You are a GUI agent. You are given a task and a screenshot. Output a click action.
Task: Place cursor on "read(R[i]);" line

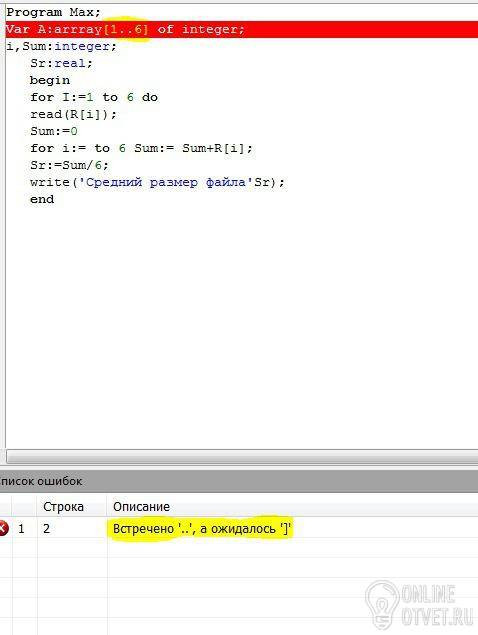[x=73, y=114]
